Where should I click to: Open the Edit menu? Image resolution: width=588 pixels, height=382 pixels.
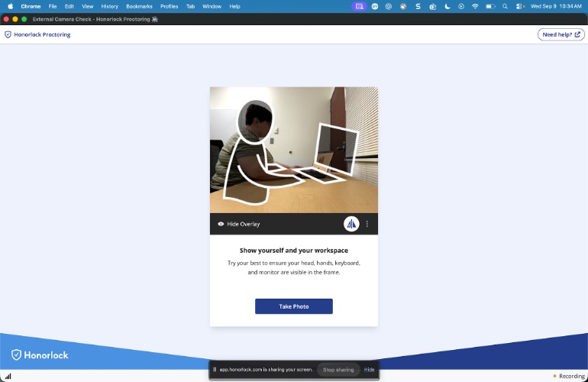69,6
